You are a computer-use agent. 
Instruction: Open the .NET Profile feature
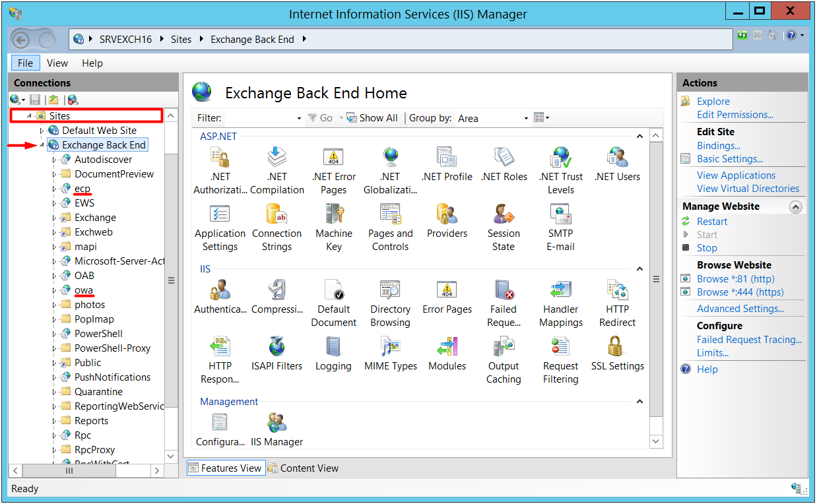coord(447,164)
